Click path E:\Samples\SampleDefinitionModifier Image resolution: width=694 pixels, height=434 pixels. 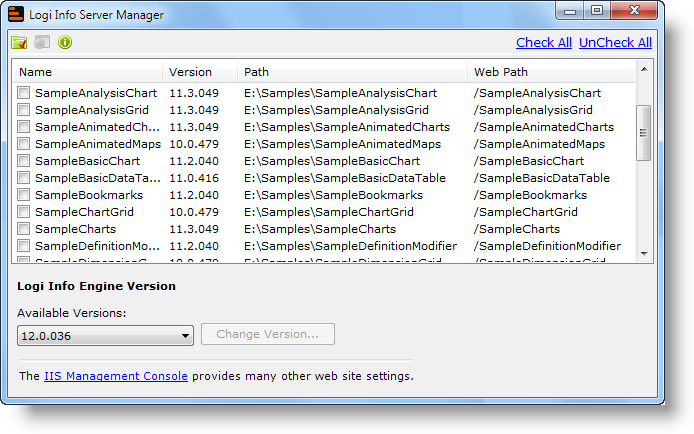[x=351, y=246]
